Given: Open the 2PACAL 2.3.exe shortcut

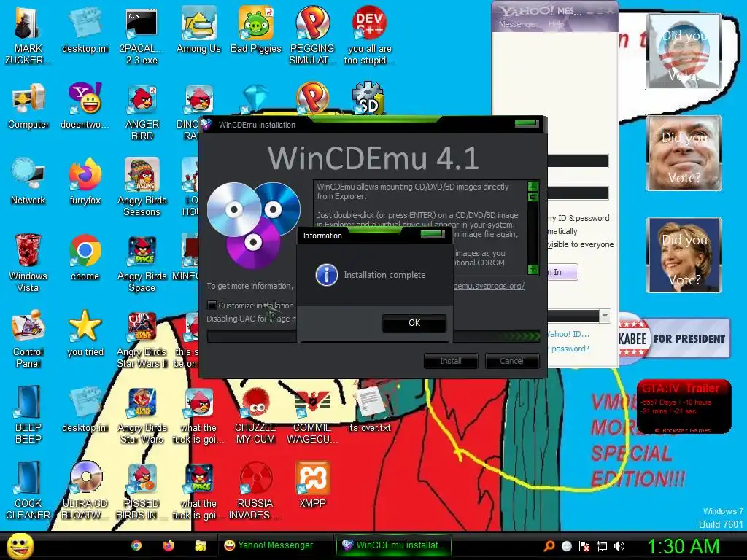Looking at the screenshot, I should [x=142, y=34].
